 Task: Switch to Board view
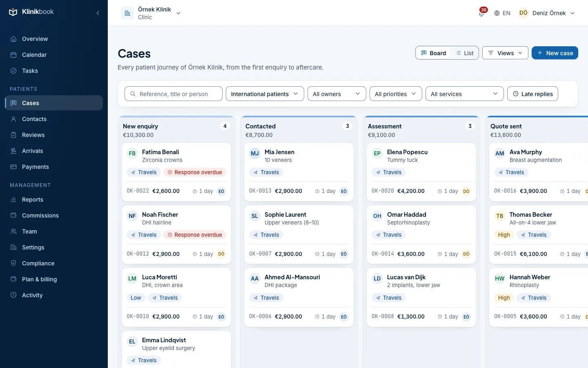pos(434,53)
